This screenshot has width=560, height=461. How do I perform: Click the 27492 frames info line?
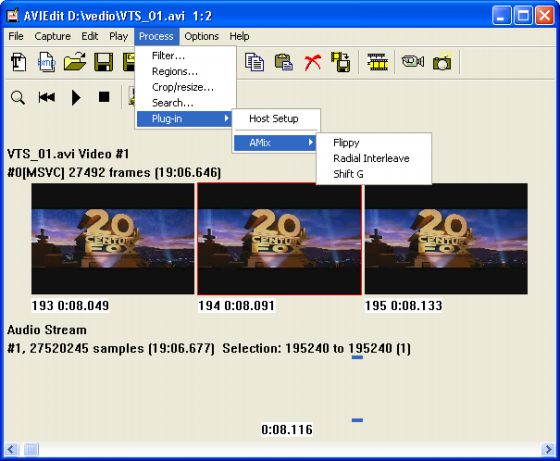pos(114,172)
